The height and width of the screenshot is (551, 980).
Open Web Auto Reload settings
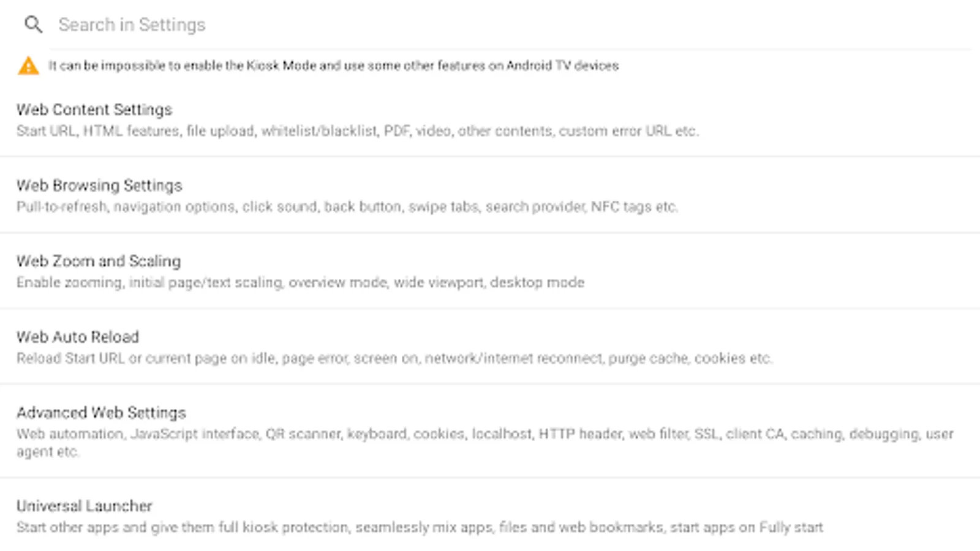(x=78, y=337)
